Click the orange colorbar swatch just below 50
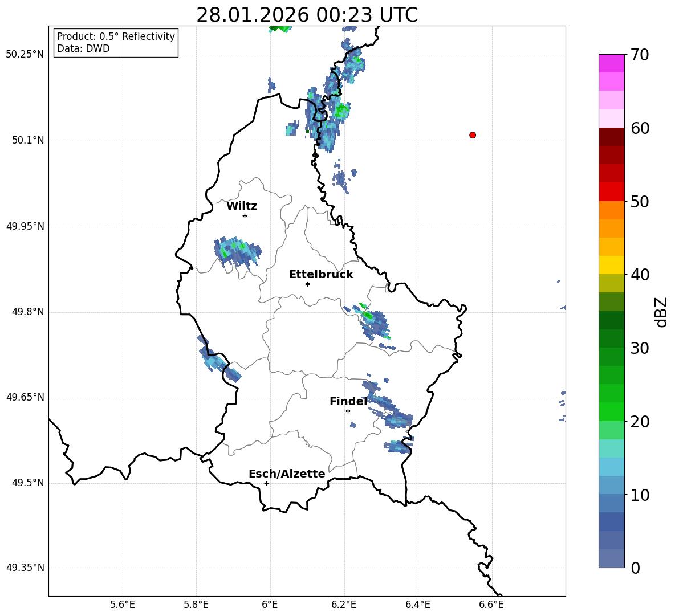This screenshot has height=616, width=675. coord(611,210)
